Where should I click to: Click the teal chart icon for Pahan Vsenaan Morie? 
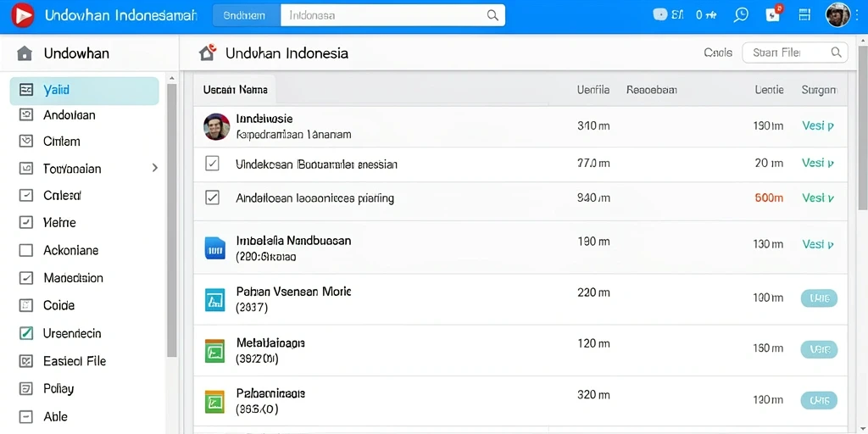tap(214, 299)
